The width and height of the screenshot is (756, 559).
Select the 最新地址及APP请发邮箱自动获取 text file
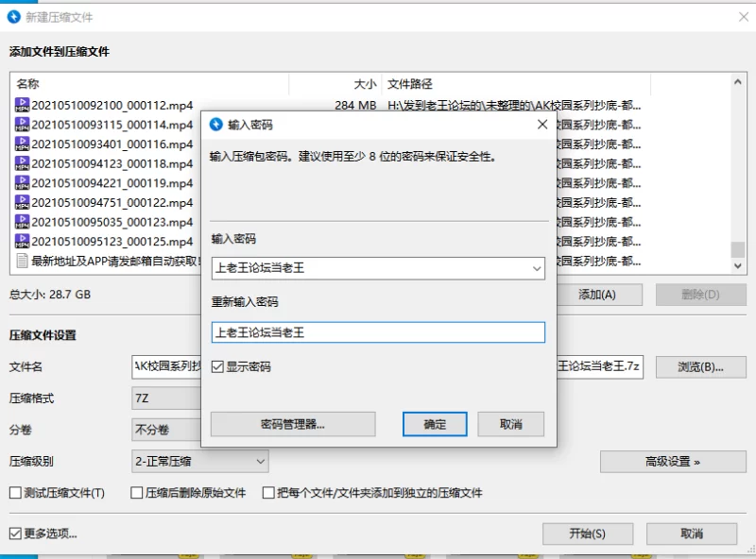pos(115,262)
